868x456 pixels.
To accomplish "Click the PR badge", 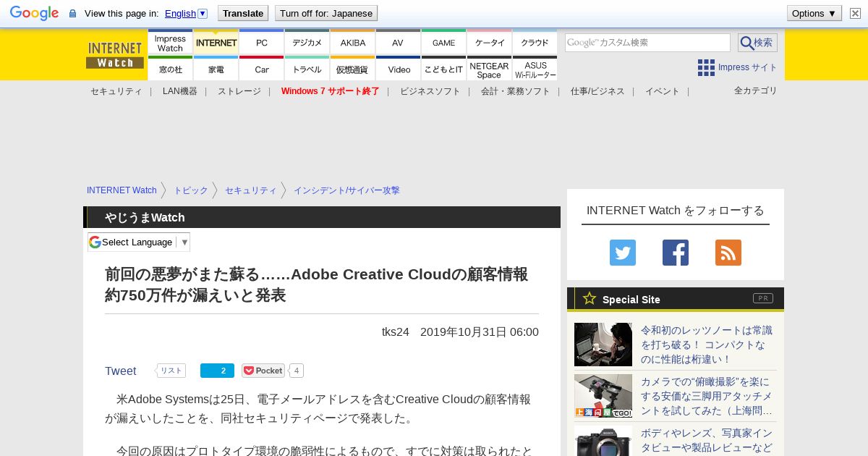I will [763, 298].
